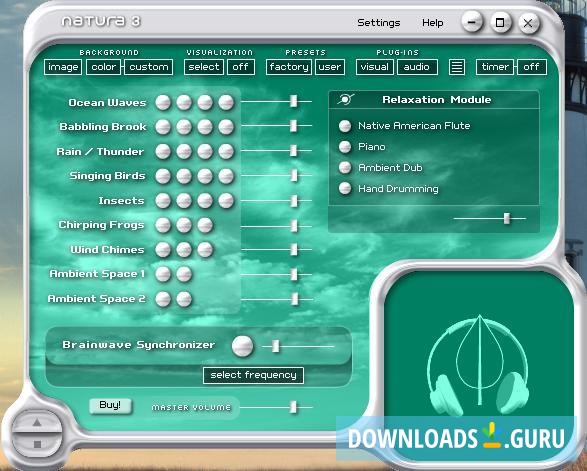The height and width of the screenshot is (471, 587).
Task: Open factory presets
Action: [289, 67]
